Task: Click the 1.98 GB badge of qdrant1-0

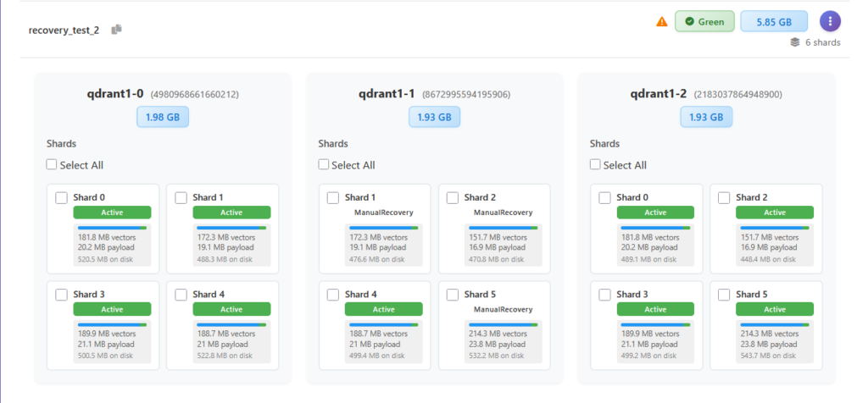Action: point(163,117)
